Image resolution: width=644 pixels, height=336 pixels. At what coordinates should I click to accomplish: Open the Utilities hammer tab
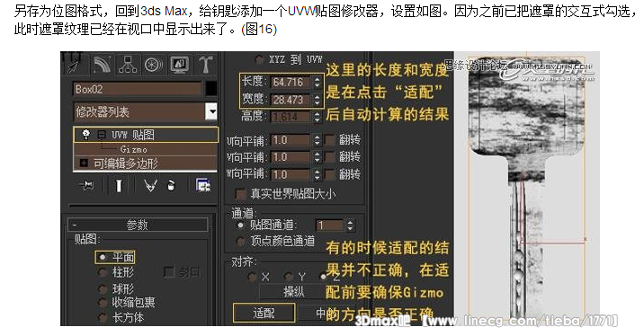pyautogui.click(x=205, y=65)
